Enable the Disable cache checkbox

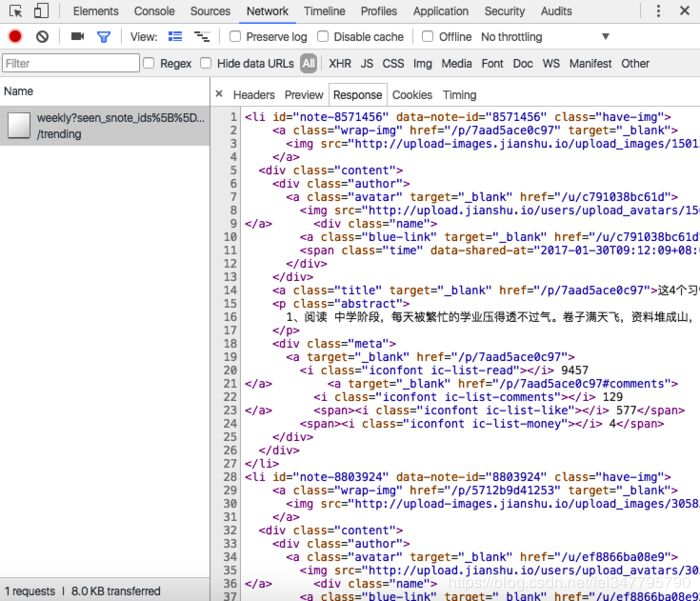[322, 36]
